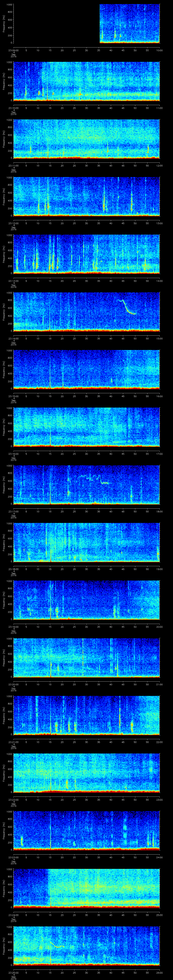Open the spectrogram panel starting at 23:22:00
This screenshot has width=173, height=980.
87,773
